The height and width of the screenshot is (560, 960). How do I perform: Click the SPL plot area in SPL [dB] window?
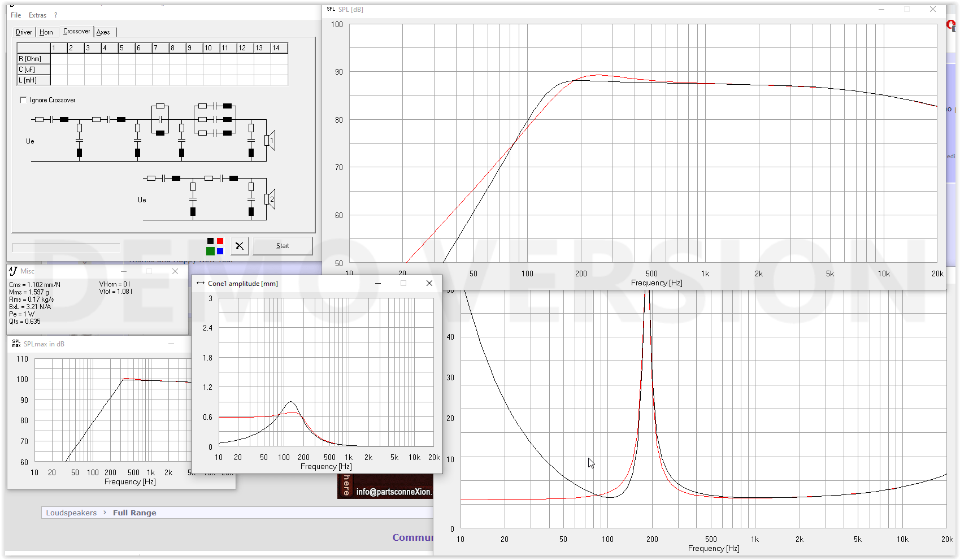click(x=643, y=144)
